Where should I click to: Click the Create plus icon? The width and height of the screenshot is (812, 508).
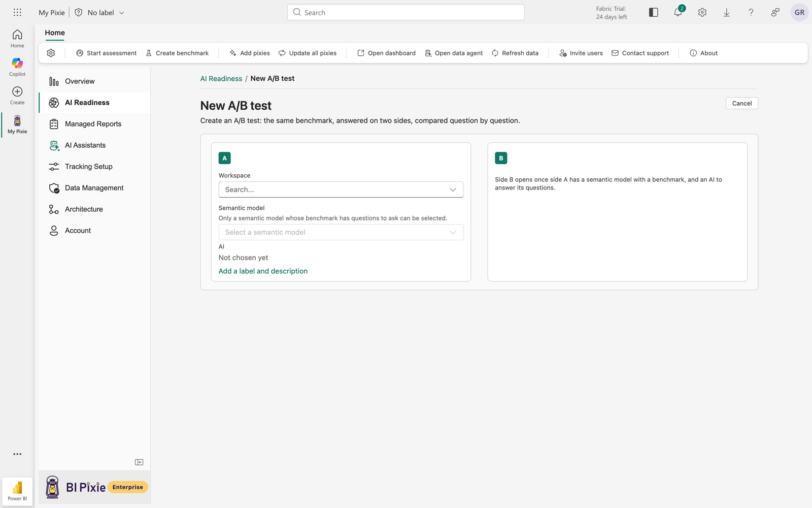17,96
